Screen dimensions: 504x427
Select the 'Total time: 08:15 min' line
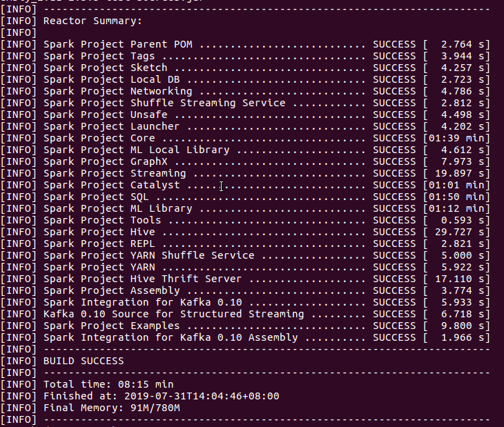click(x=108, y=385)
